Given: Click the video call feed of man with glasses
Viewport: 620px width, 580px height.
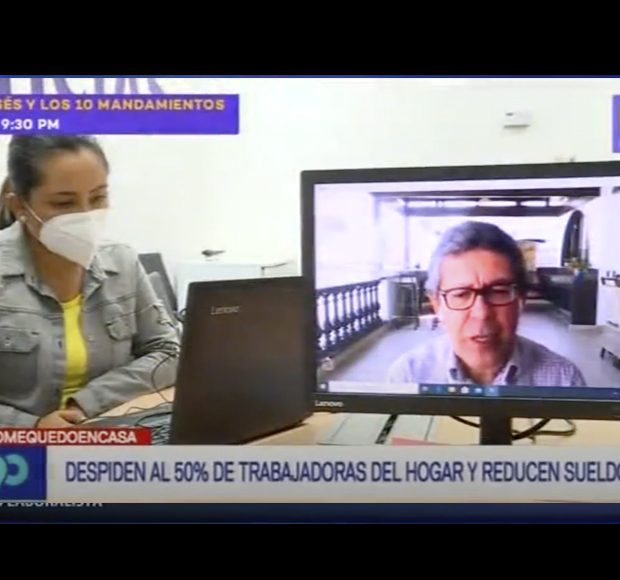Looking at the screenshot, I should 467,284.
